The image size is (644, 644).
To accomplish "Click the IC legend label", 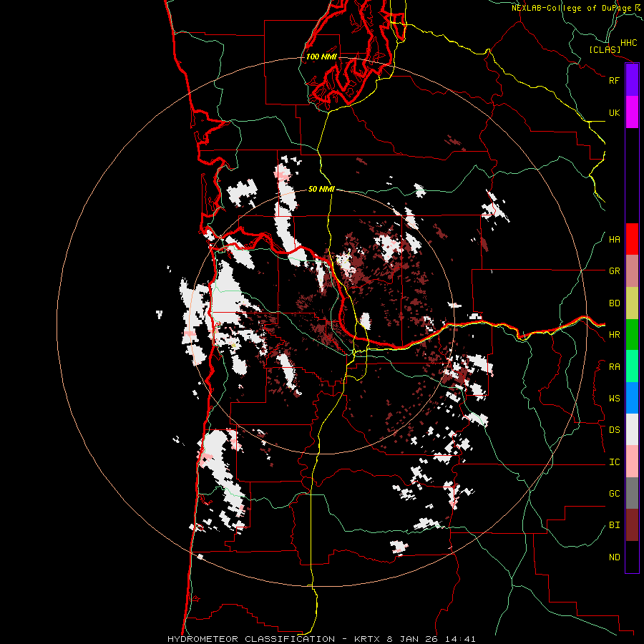I will point(615,462).
